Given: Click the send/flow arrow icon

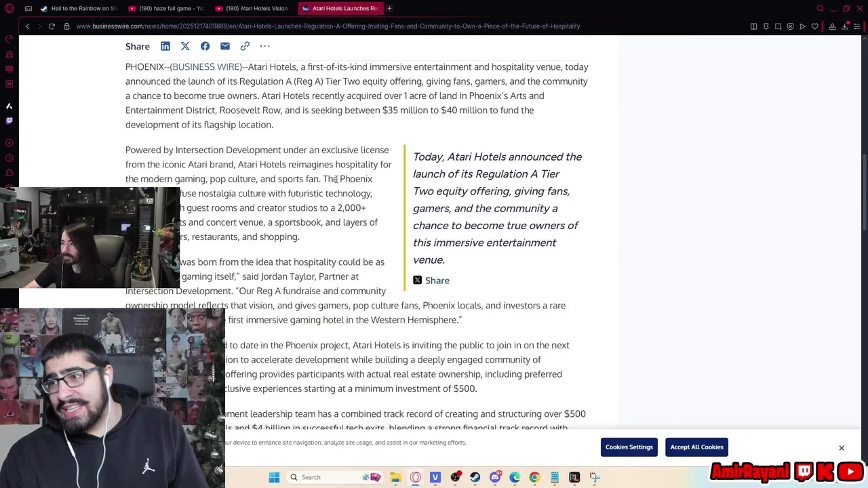Looking at the screenshot, I should 802,26.
